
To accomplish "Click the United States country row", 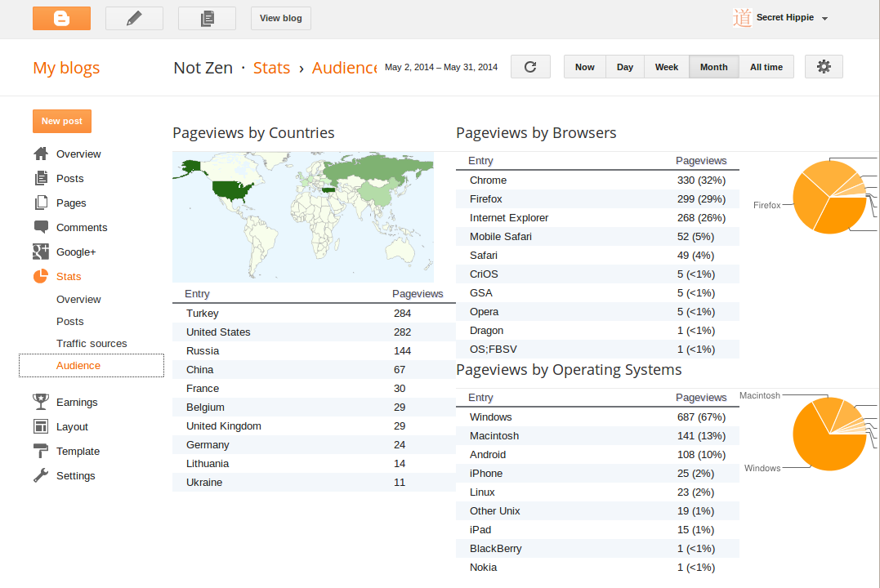I will click(314, 332).
